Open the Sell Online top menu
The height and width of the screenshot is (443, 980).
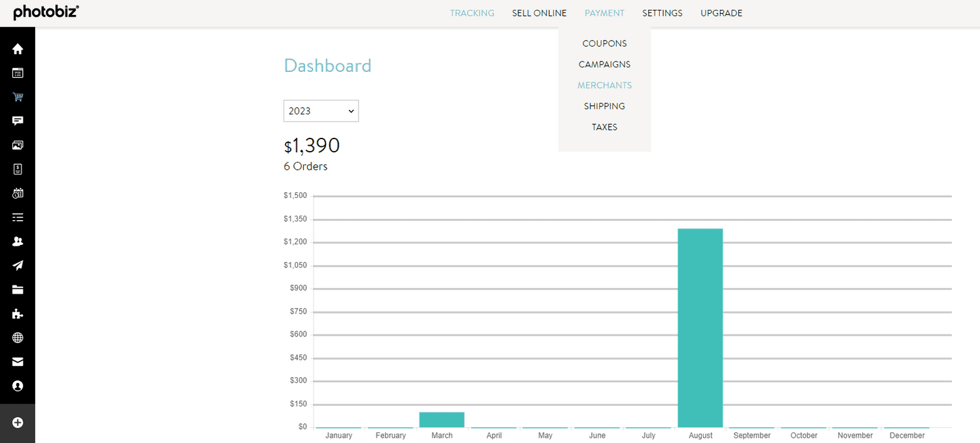[539, 13]
